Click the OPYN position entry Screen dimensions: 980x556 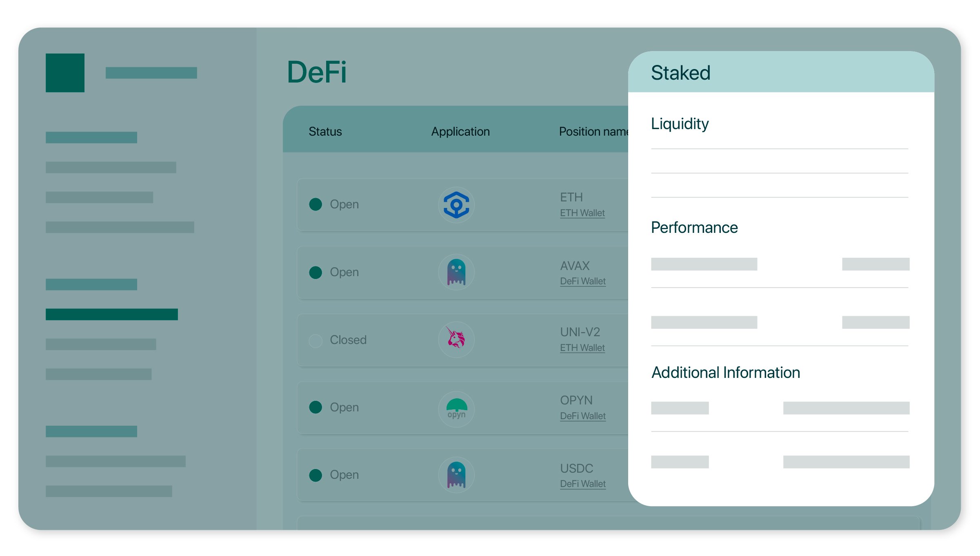pyautogui.click(x=449, y=408)
